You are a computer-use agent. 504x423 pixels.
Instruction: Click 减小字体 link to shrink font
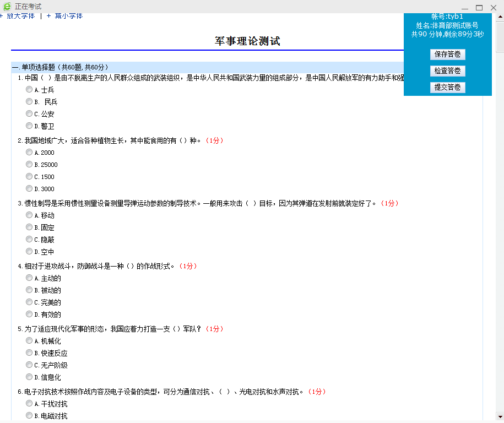point(68,16)
